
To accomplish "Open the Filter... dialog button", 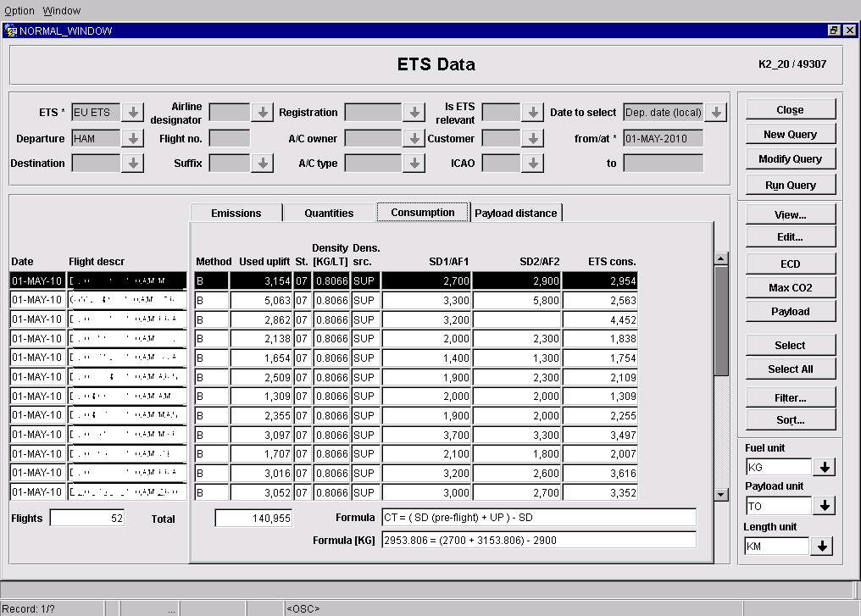I will (790, 397).
